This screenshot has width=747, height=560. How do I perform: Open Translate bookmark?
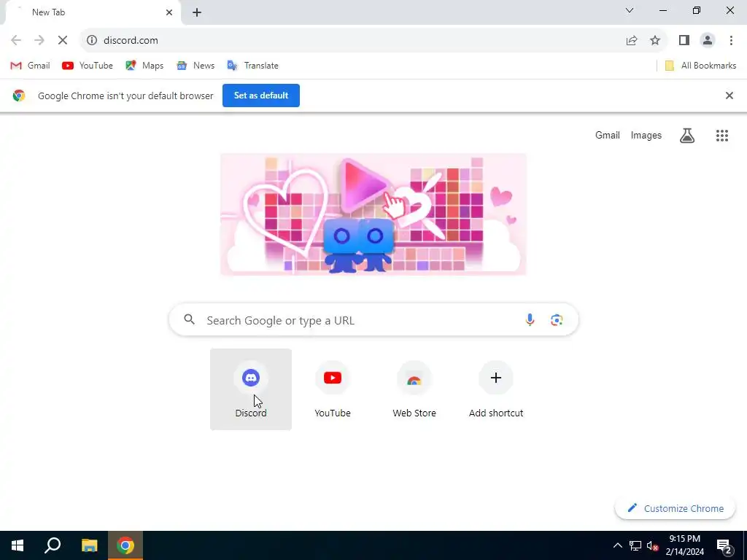pos(253,66)
